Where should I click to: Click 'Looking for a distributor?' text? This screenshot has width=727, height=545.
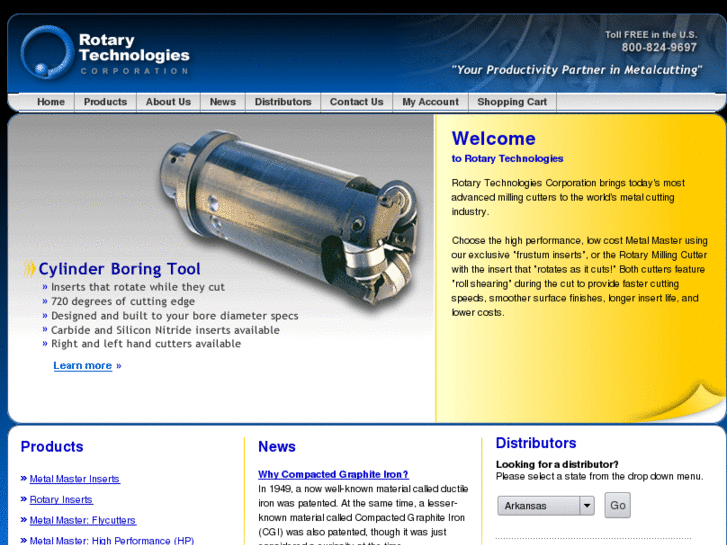pos(557,464)
